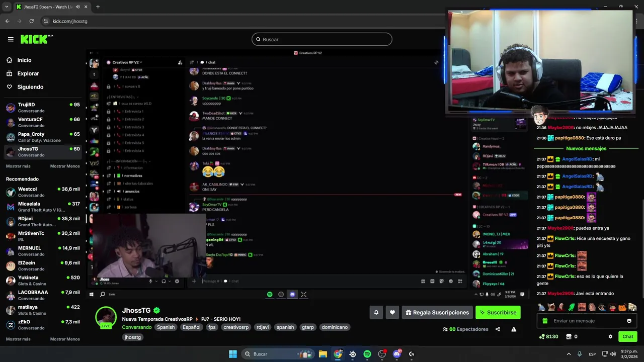Select the Español tag
Screen dimensions: 644x362
point(191,327)
